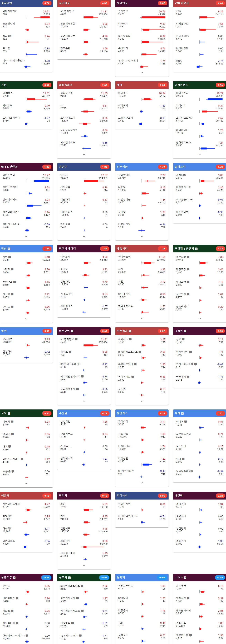Click the comment bubble beside 우리기술투자
The width and height of the screenshot is (226, 644).
78,389
